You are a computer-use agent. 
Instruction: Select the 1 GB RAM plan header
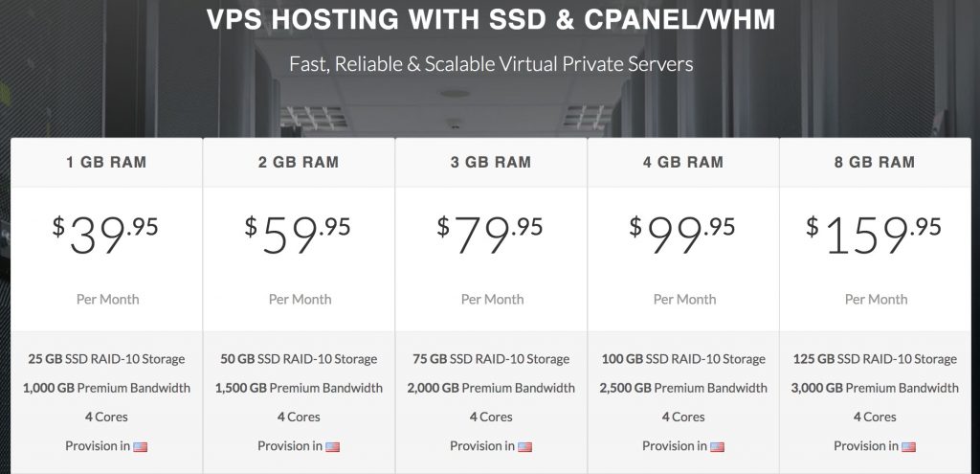tap(106, 162)
